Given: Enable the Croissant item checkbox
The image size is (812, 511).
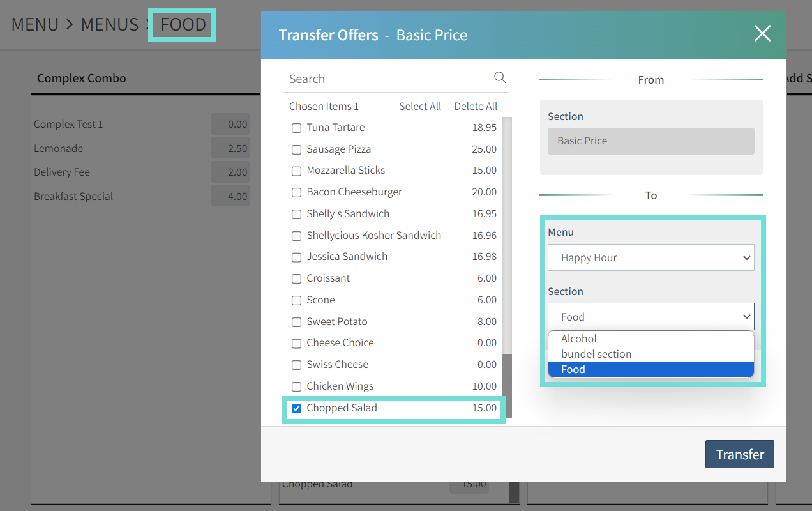Looking at the screenshot, I should [x=296, y=278].
